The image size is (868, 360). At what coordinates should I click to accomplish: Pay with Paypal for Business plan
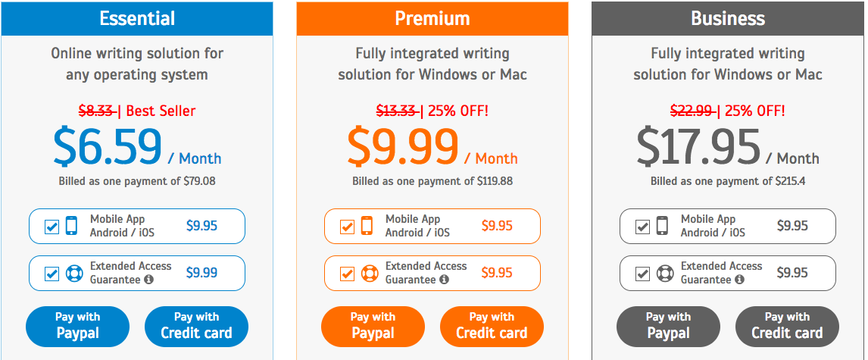coord(668,326)
